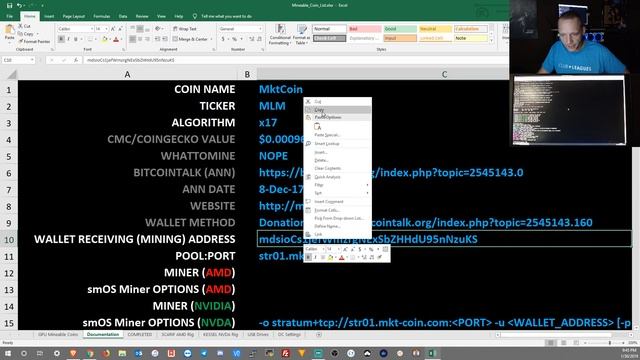Choose Quick Analysis in the context menu

[x=337, y=177]
